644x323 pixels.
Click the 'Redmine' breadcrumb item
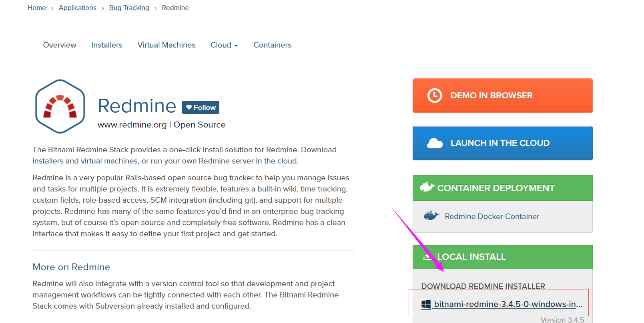point(175,8)
